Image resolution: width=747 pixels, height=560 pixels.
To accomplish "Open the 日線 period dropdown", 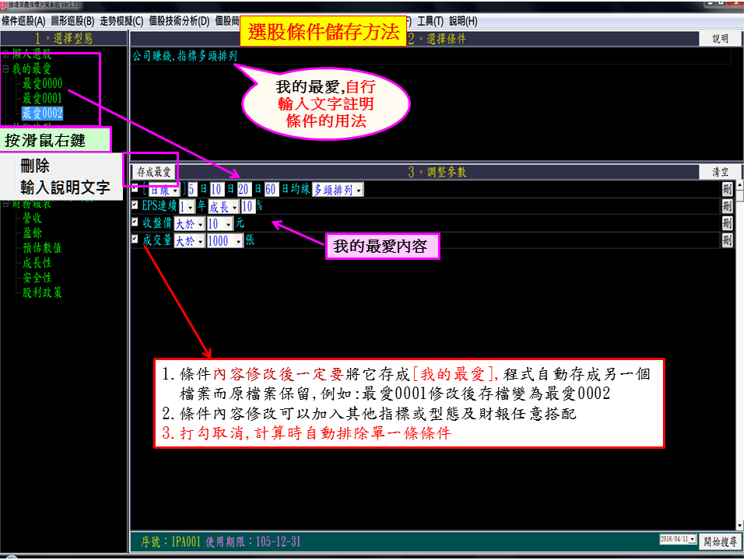I will point(164,190).
